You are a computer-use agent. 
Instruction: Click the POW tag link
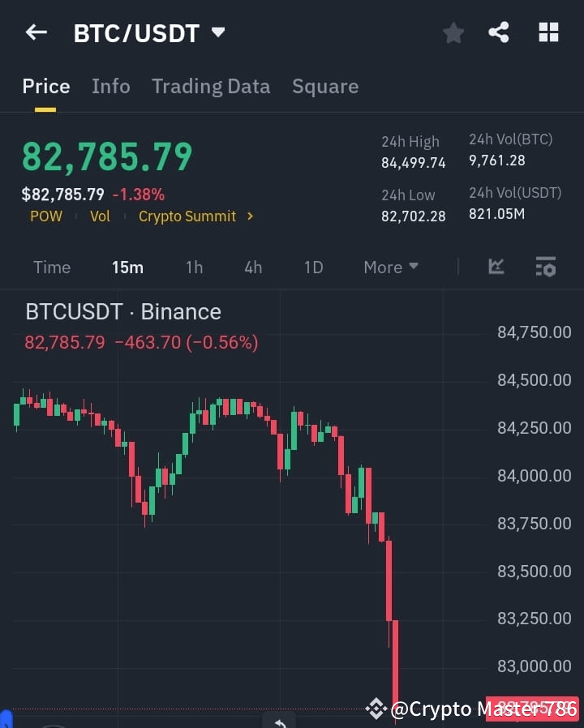coord(46,216)
